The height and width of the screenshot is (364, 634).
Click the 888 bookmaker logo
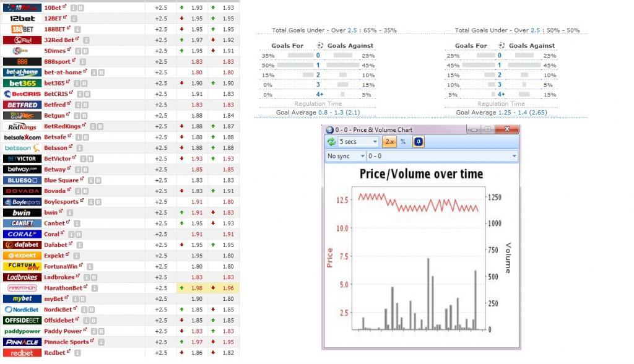click(x=22, y=61)
